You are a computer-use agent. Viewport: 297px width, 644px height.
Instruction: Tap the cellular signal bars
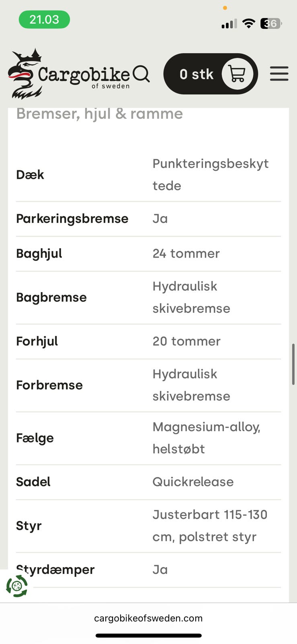[229, 24]
